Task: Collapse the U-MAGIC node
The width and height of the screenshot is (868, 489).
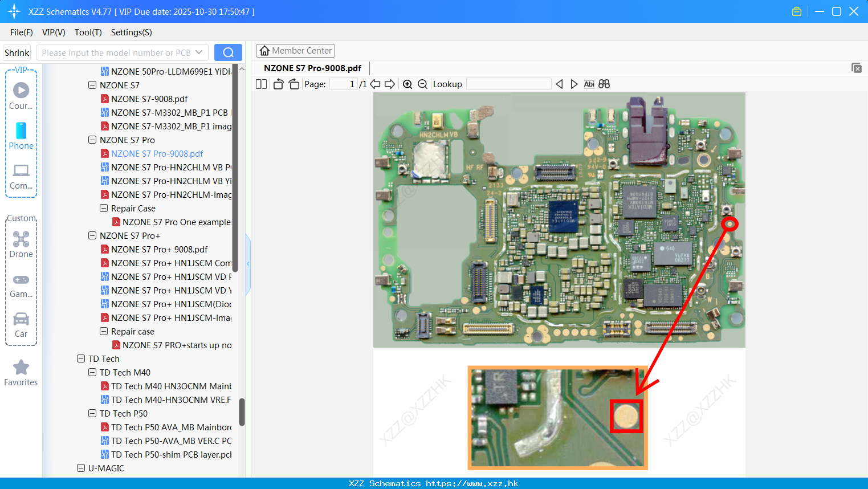Action: tap(81, 468)
